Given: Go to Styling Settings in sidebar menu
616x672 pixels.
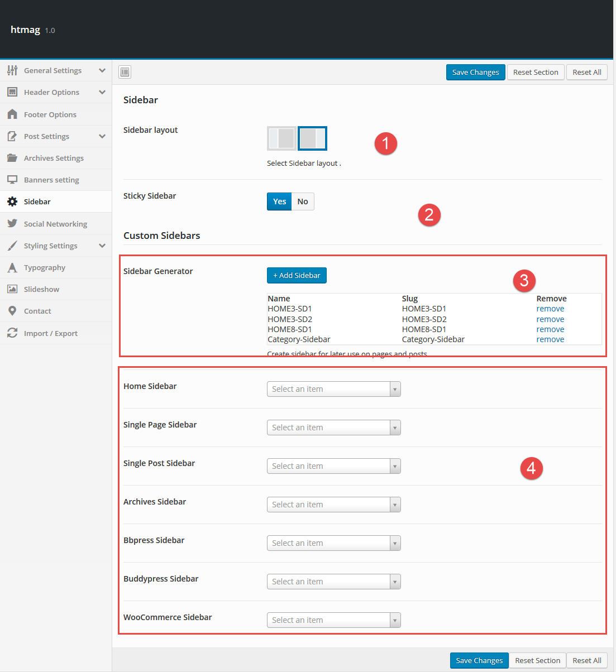Looking at the screenshot, I should coord(50,246).
